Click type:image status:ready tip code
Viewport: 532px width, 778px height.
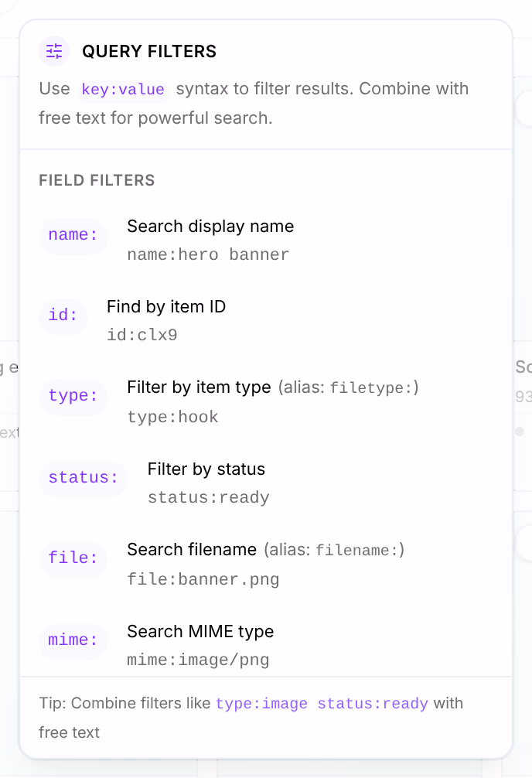tap(322, 704)
